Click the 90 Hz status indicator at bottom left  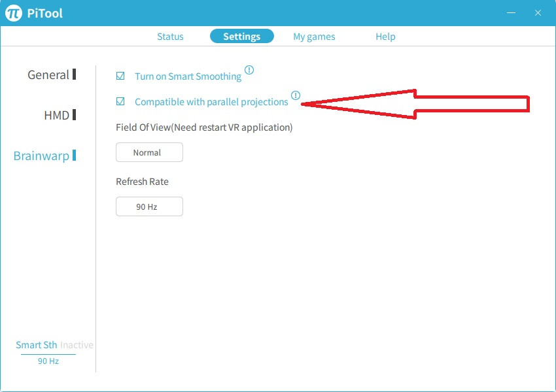[48, 361]
